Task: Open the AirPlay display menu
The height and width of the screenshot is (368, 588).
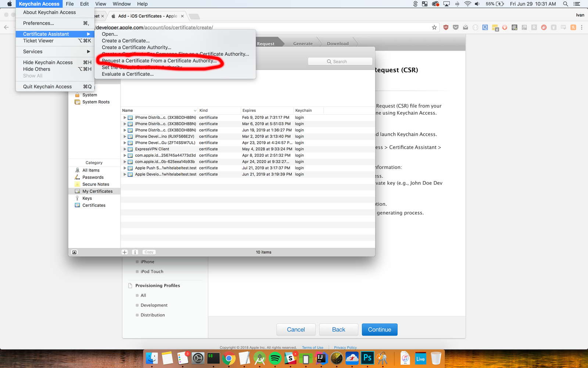Action: (447, 4)
